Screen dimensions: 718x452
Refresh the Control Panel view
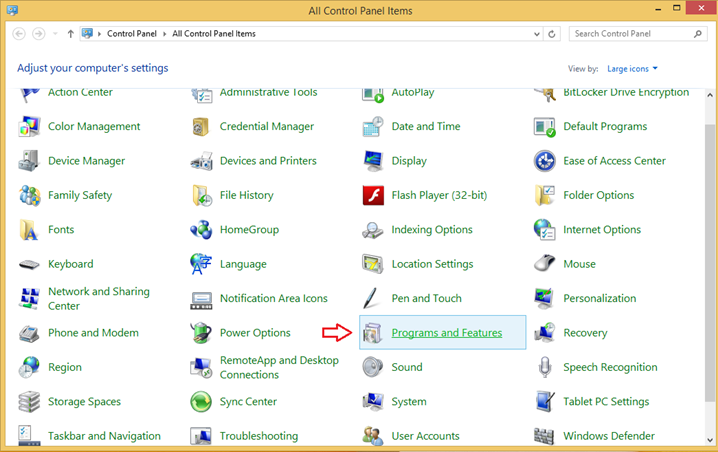point(552,34)
